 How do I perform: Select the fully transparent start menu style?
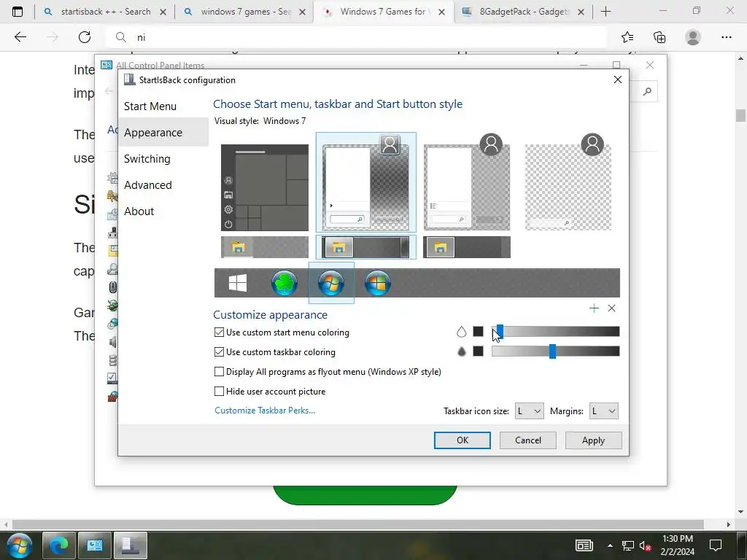pos(568,182)
